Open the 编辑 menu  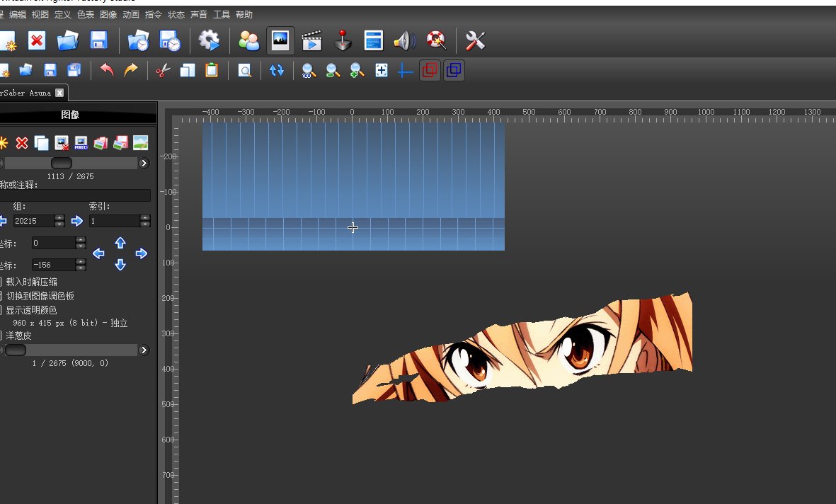pyautogui.click(x=18, y=14)
